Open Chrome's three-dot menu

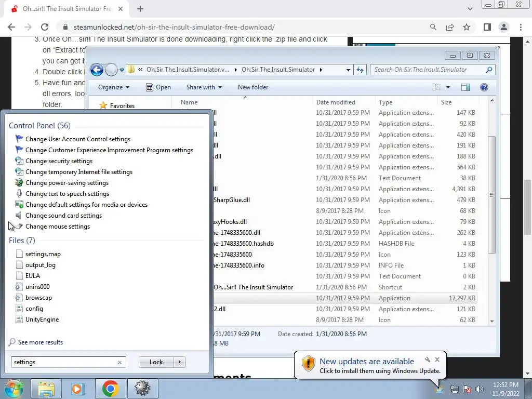521,27
